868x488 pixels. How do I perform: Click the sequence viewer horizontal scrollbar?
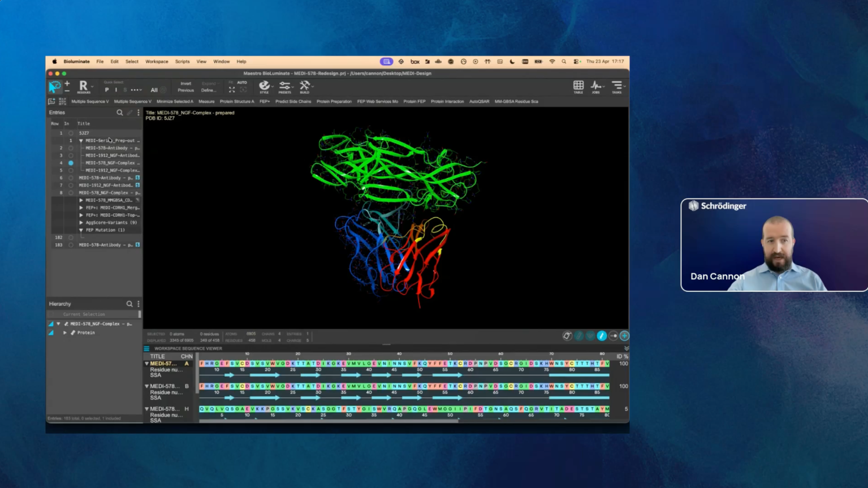[328, 420]
